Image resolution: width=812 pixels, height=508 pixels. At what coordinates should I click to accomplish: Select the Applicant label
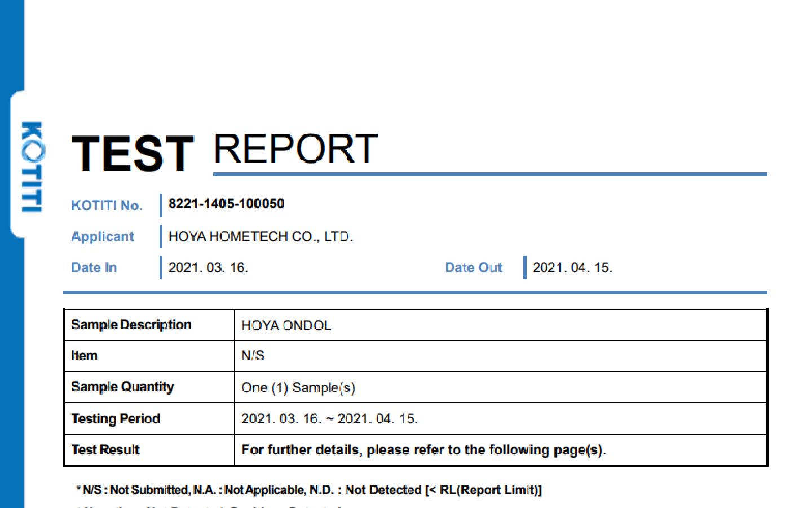click(x=103, y=237)
